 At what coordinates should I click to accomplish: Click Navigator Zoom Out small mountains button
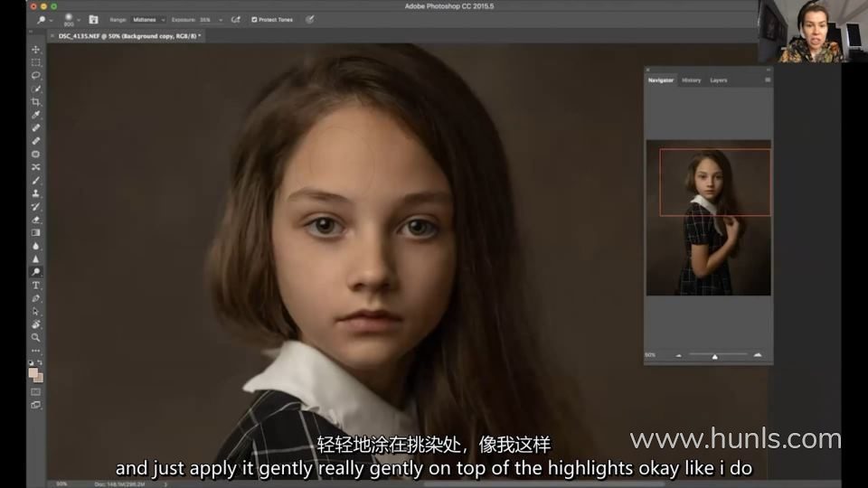click(679, 356)
